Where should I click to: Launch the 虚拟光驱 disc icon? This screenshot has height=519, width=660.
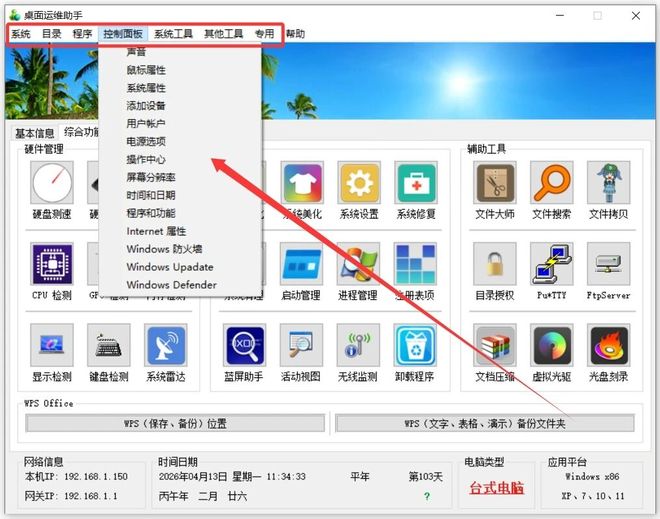click(x=552, y=345)
